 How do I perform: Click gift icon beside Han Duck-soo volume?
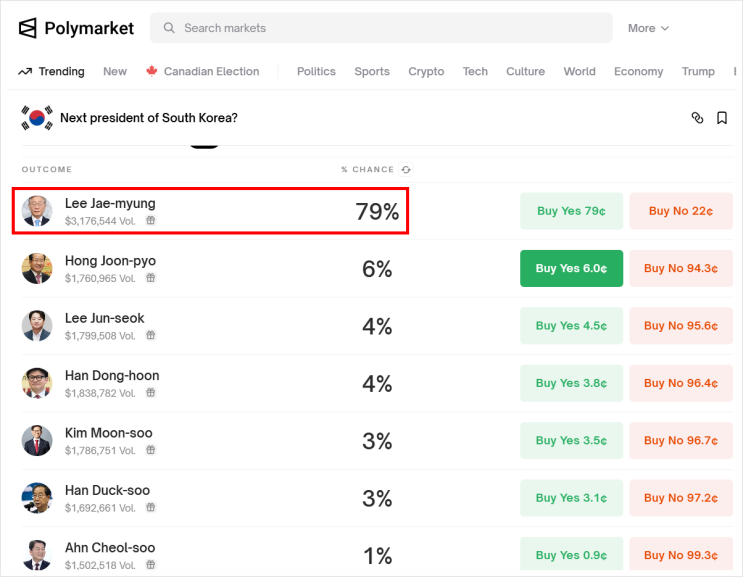tap(151, 507)
